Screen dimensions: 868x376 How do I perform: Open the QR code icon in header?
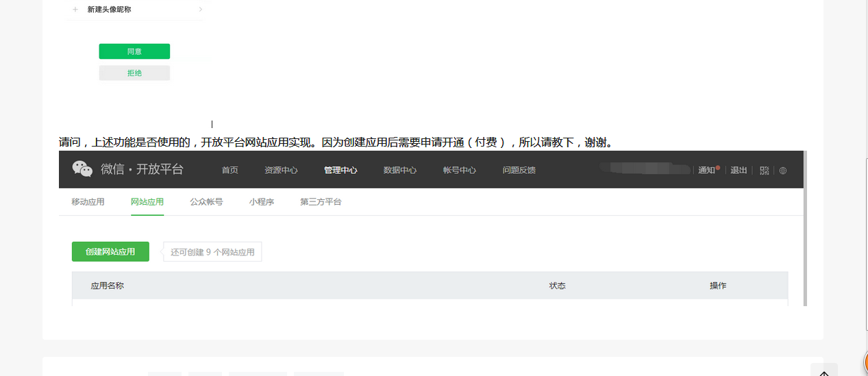tap(765, 171)
